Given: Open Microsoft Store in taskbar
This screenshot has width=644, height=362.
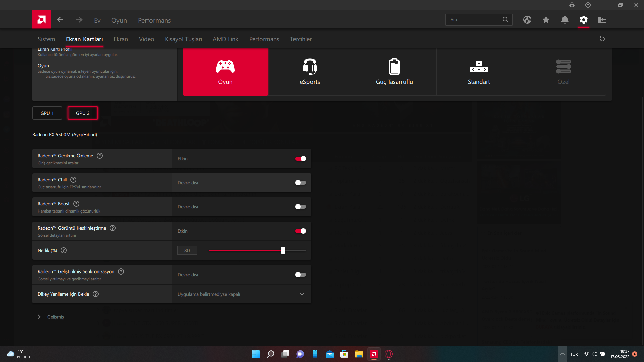Looking at the screenshot, I should click(344, 354).
